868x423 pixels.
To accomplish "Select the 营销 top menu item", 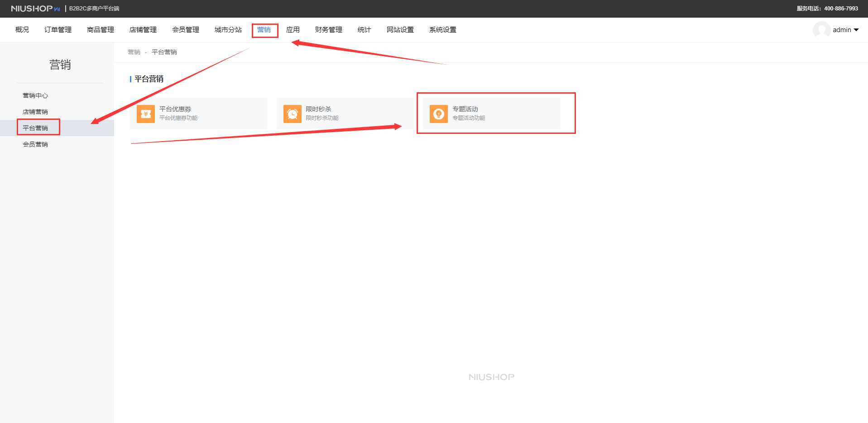I will tap(264, 30).
